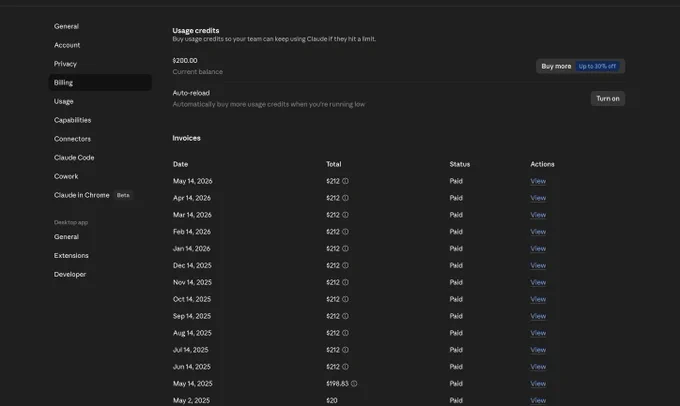Click the $20 total for May 2, 2025
The width and height of the screenshot is (680, 406).
click(x=332, y=400)
